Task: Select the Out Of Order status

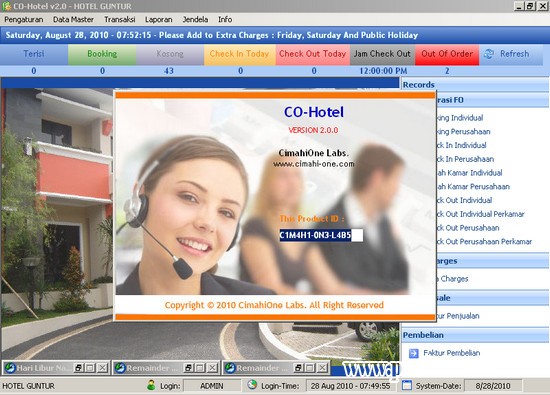Action: click(x=447, y=54)
